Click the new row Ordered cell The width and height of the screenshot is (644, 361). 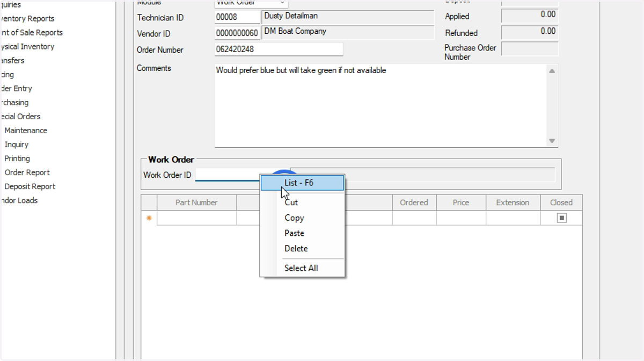pyautogui.click(x=414, y=218)
